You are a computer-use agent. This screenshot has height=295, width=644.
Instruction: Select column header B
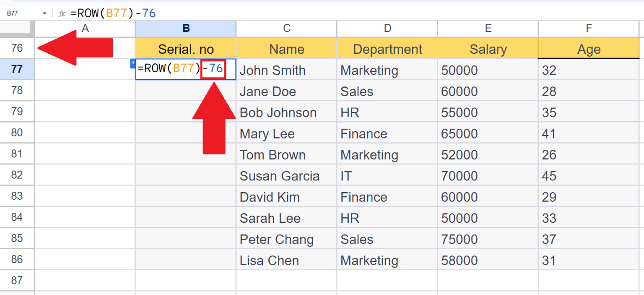point(185,28)
